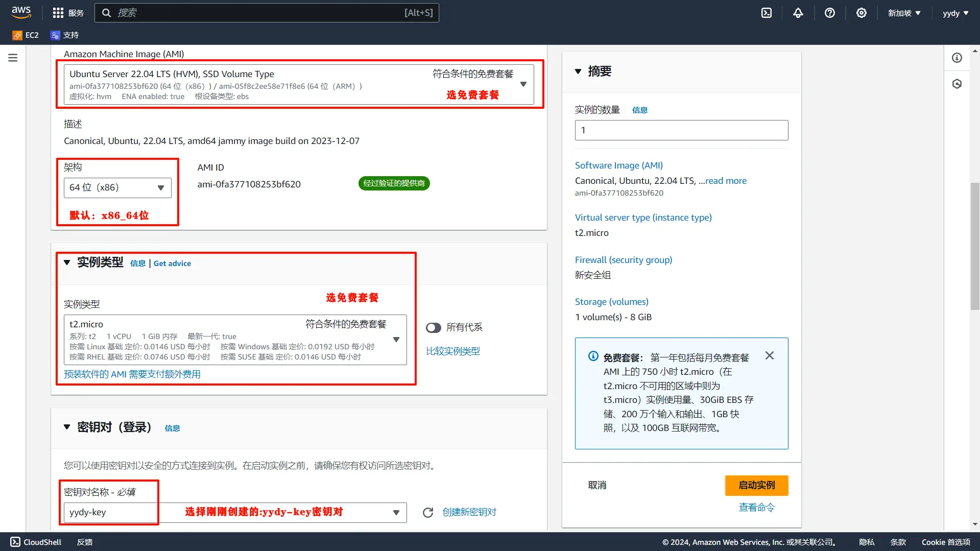Open the t2.micro instance type dropdown

[x=235, y=340]
